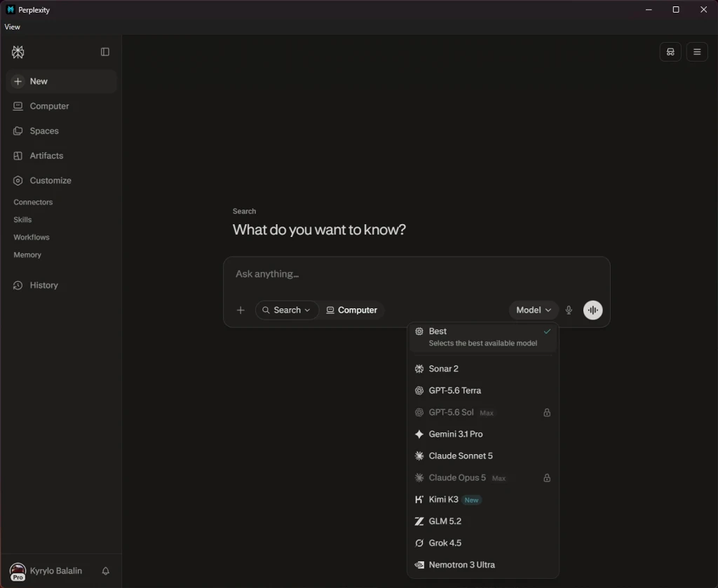718x588 pixels.
Task: Click the notifications bell icon
Action: [x=105, y=570]
